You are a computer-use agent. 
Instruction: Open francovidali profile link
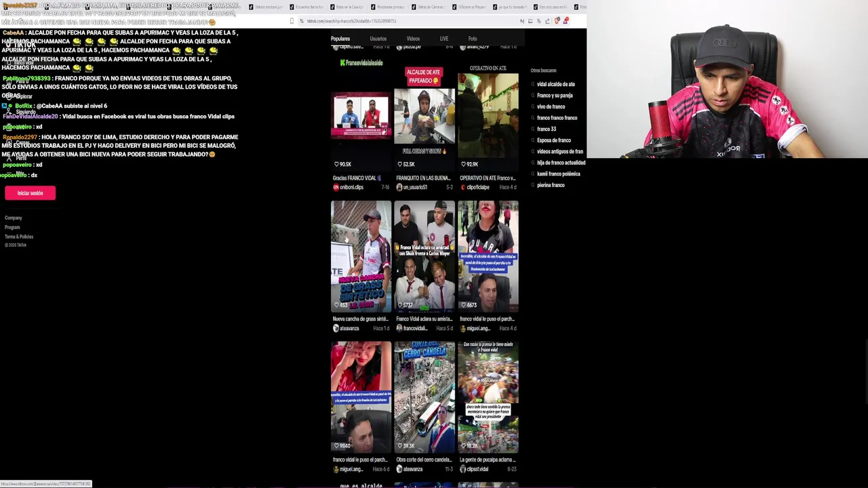pyautogui.click(x=415, y=328)
